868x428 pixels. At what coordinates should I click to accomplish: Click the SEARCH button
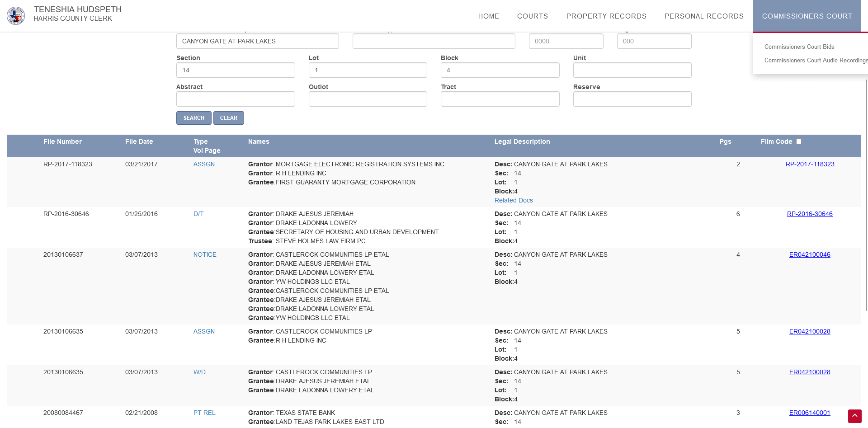(194, 118)
